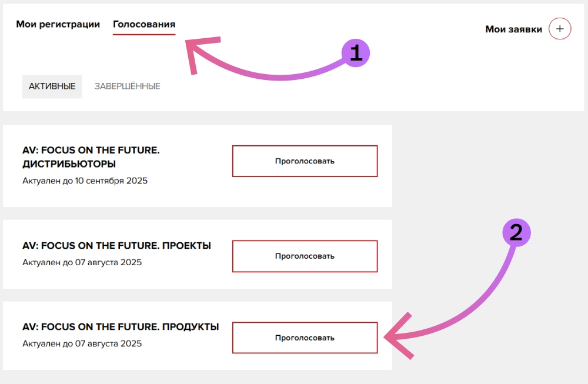Open the Мои заявки link

513,29
